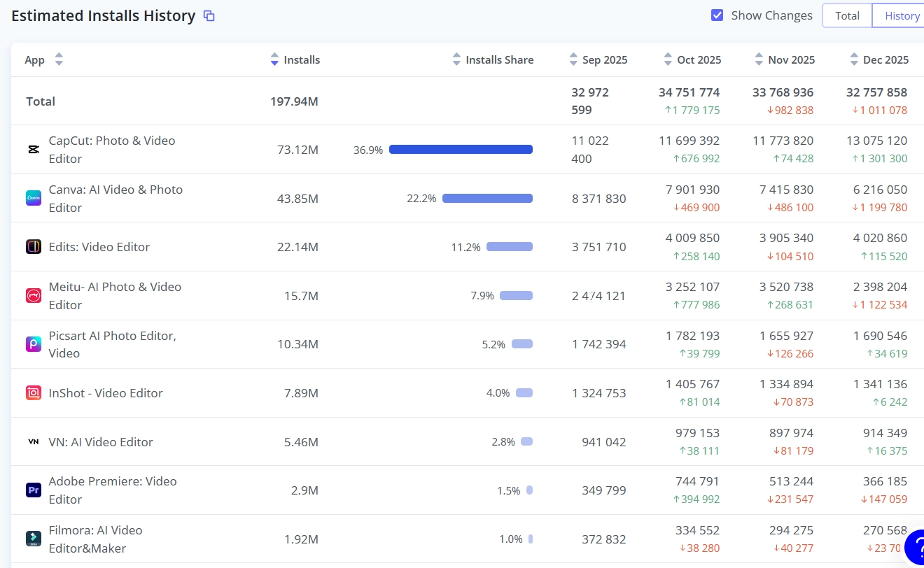This screenshot has width=924, height=568.
Task: Click the Meitu app icon
Action: pyautogui.click(x=34, y=295)
